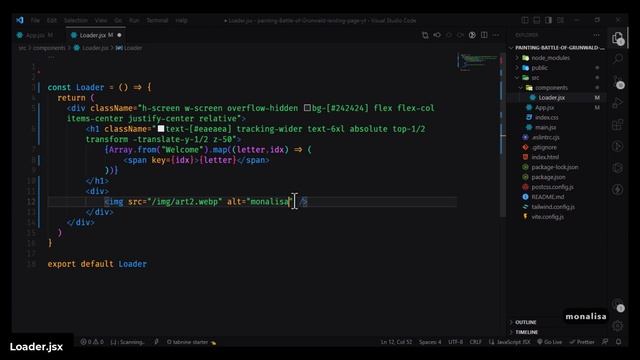The image size is (640, 360).
Task: Click Ln 12, Col 52 cursor position
Action: click(x=396, y=342)
